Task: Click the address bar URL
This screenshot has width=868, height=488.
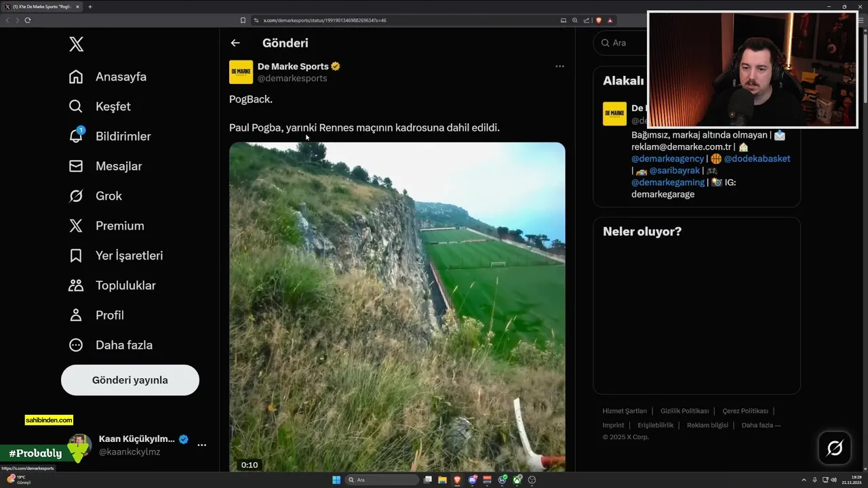Action: click(x=325, y=20)
